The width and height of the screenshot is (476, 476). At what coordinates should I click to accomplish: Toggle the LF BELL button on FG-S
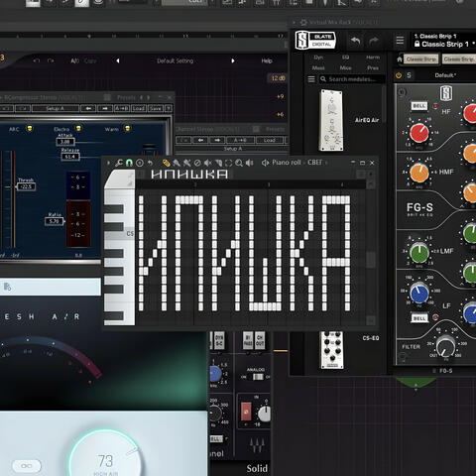[419, 318]
